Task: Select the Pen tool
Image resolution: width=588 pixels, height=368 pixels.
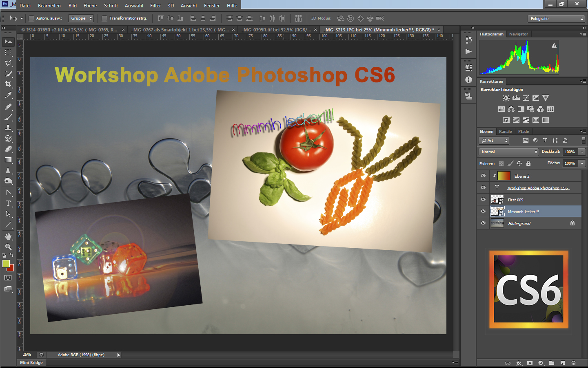Action: pos(8,193)
